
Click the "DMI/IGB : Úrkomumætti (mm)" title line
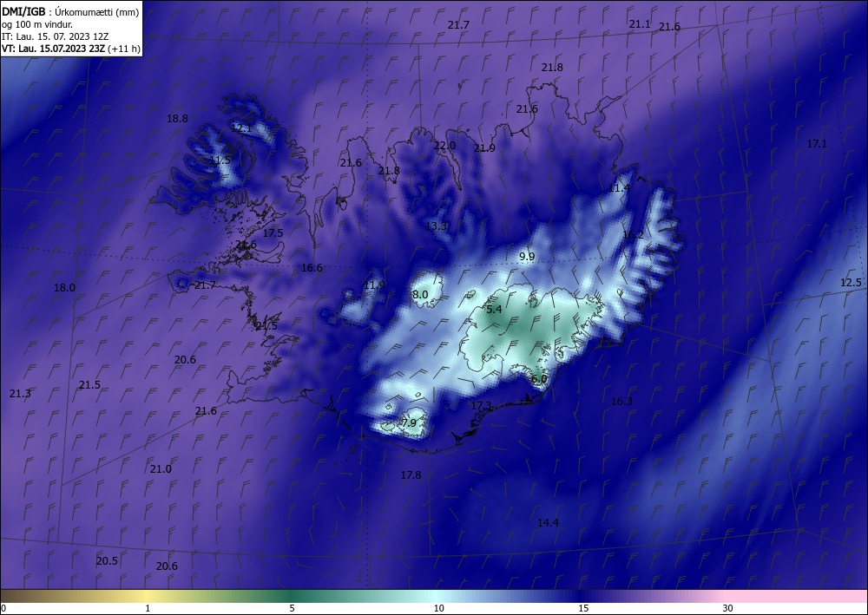(x=69, y=12)
